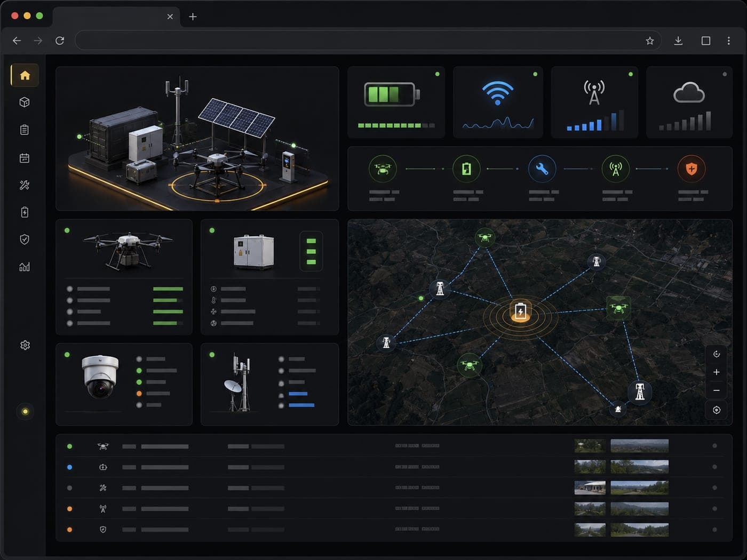Open the charging battery icon in sidebar
Screen dimensions: 747x560
pos(25,212)
